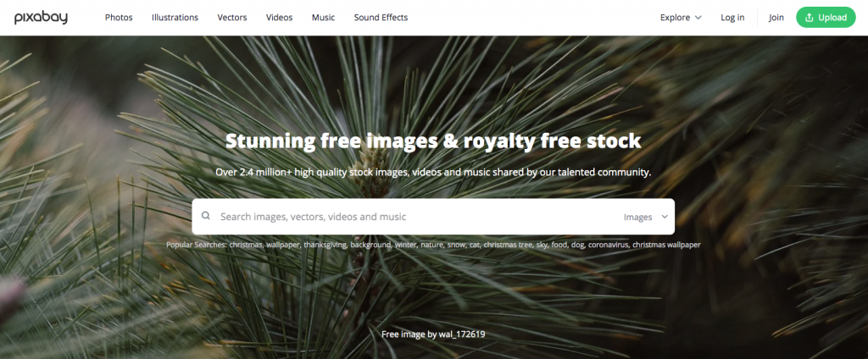Open the Photos section

click(x=119, y=18)
